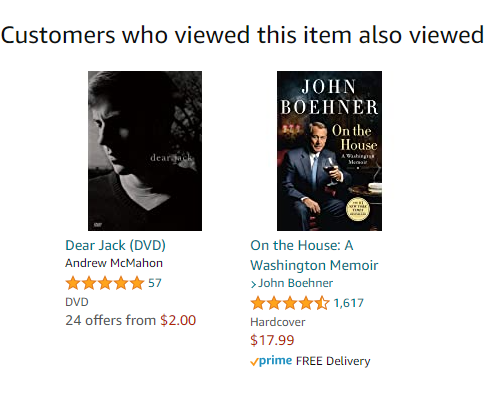Select the Hardcover format label
The width and height of the screenshot is (486, 396).
pos(278,322)
